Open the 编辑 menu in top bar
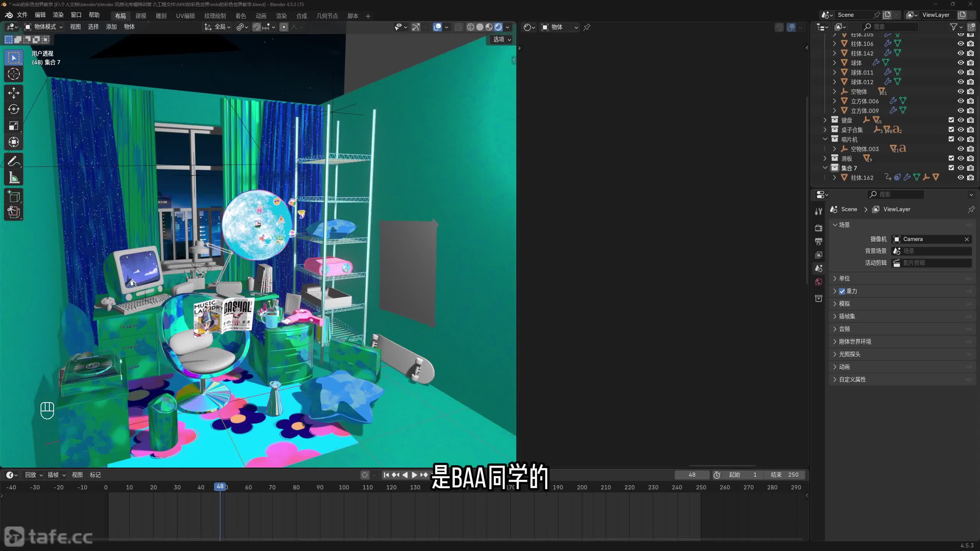 click(40, 15)
